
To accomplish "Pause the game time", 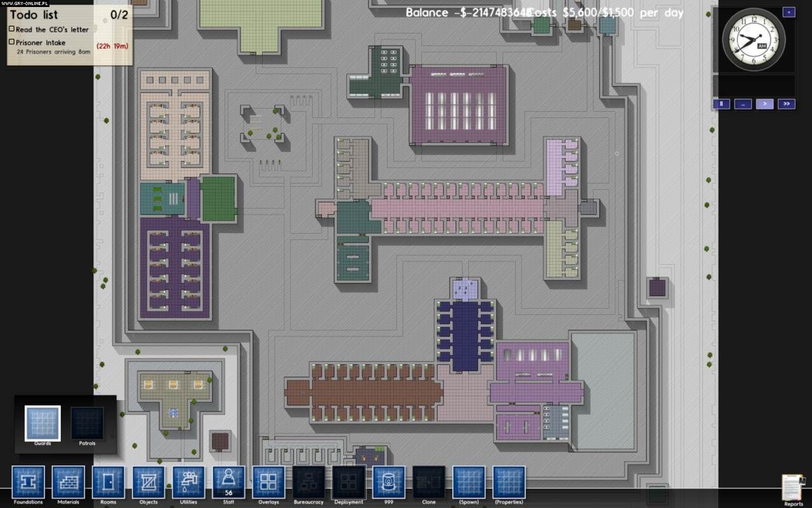I will (721, 104).
